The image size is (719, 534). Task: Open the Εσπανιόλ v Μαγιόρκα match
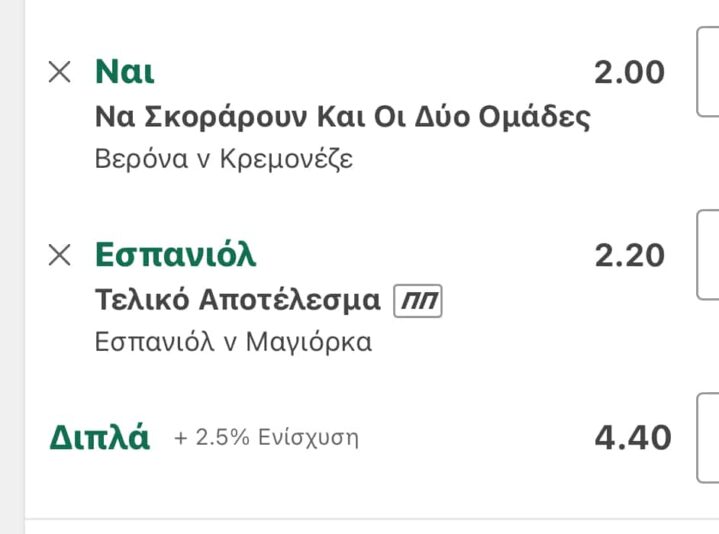pos(233,342)
